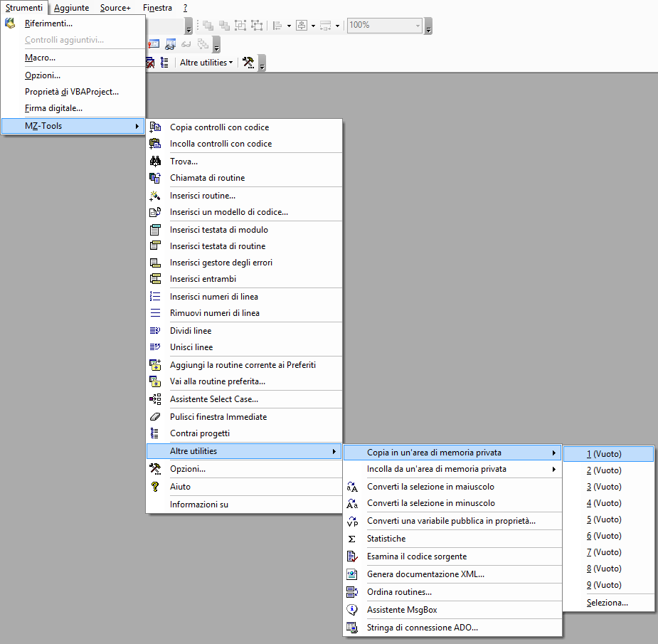Click the sigma Statistiche icon
Image resolution: width=658 pixels, height=644 pixels.
tap(352, 539)
